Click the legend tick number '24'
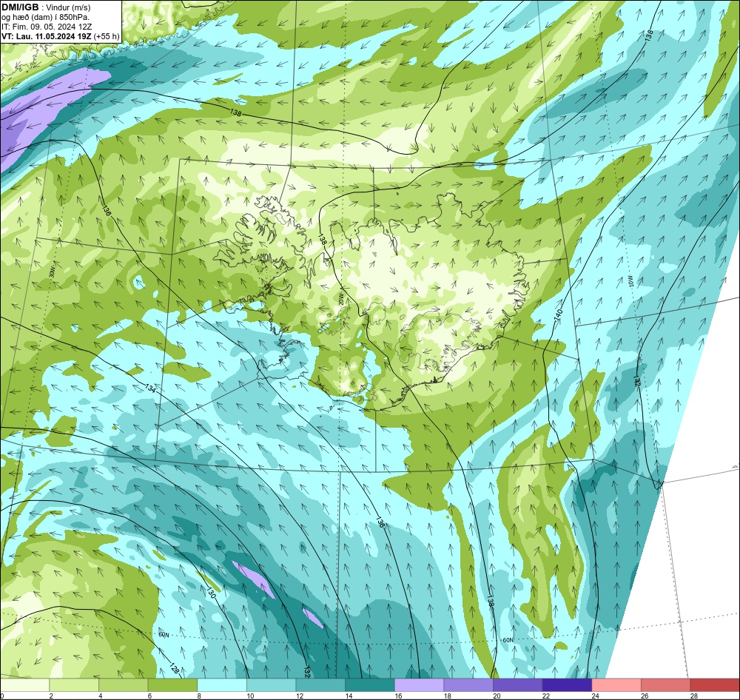 pos(596,696)
